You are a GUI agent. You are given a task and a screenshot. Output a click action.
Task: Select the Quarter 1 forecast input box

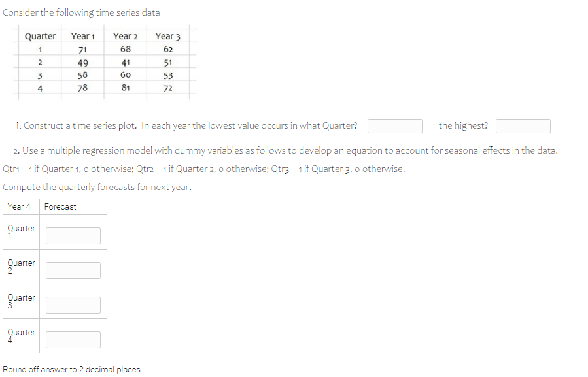73,234
